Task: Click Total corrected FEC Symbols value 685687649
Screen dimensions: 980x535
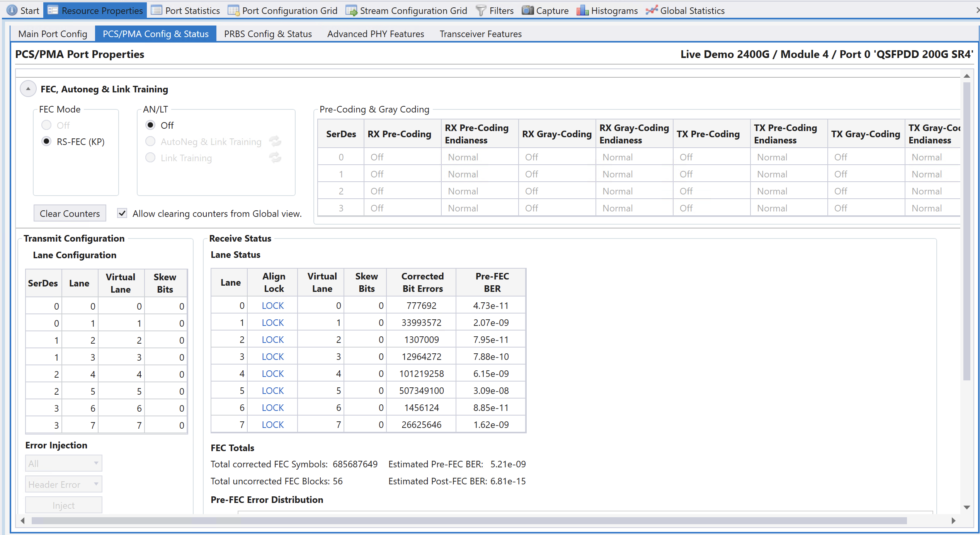Action: pos(355,464)
